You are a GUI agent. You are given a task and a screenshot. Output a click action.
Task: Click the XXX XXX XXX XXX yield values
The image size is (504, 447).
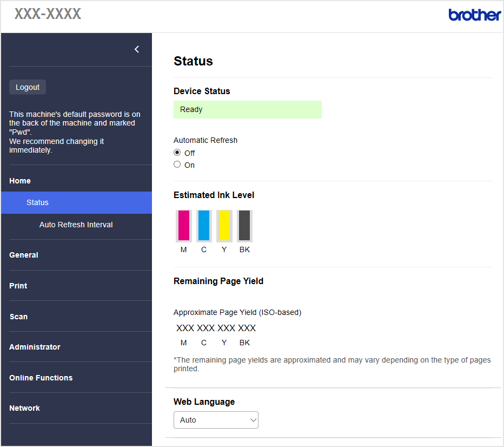pyautogui.click(x=216, y=328)
